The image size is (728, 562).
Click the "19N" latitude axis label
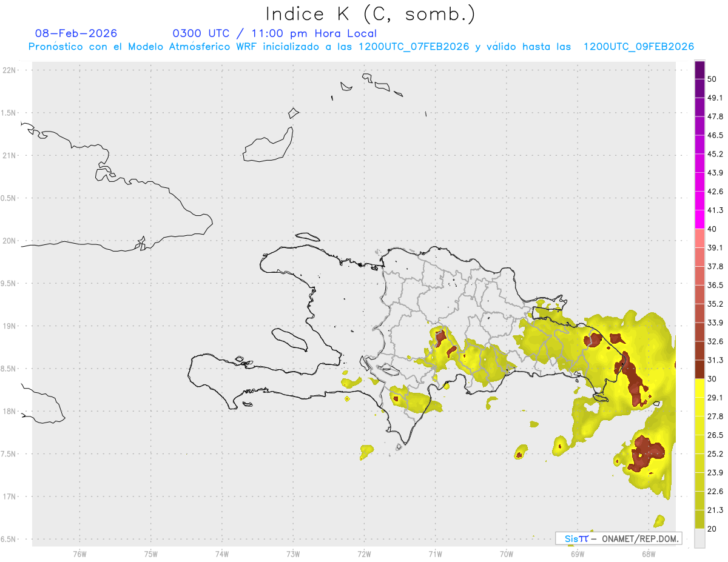pos(10,326)
